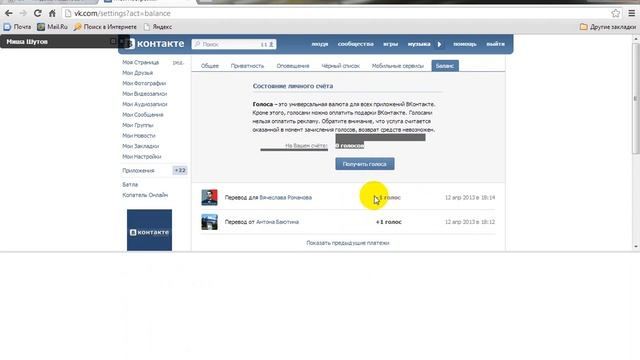The width and height of the screenshot is (640, 360).
Task: Open Мои Аудиозаписи in the sidebar
Action: 144,104
